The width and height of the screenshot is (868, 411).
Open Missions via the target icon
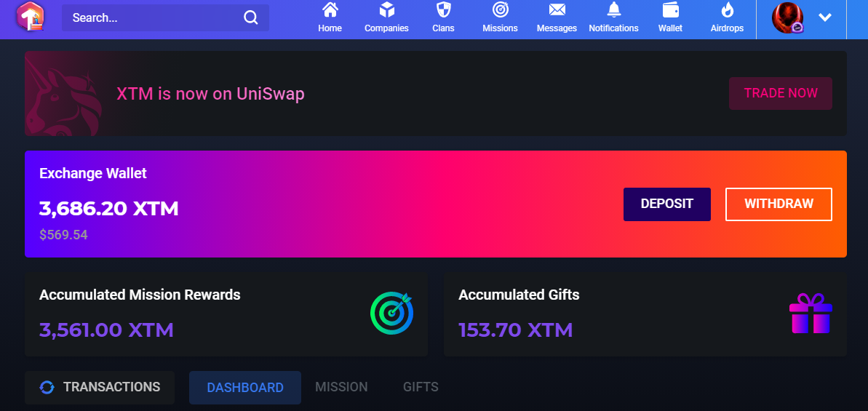501,10
